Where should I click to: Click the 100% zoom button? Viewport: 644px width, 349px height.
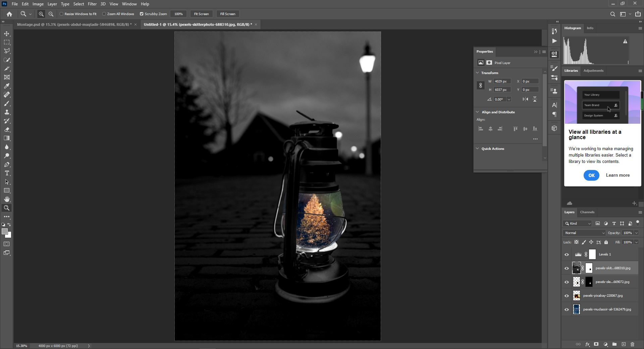(178, 14)
